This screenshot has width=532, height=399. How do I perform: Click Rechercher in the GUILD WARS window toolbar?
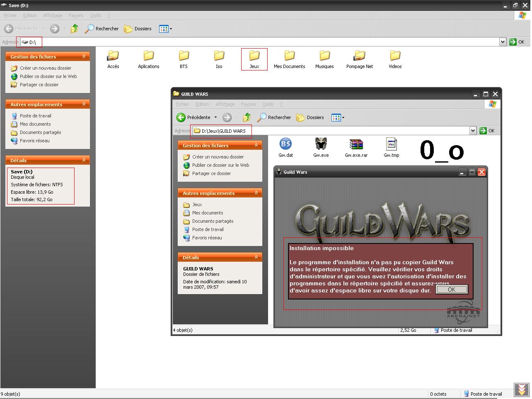[274, 117]
